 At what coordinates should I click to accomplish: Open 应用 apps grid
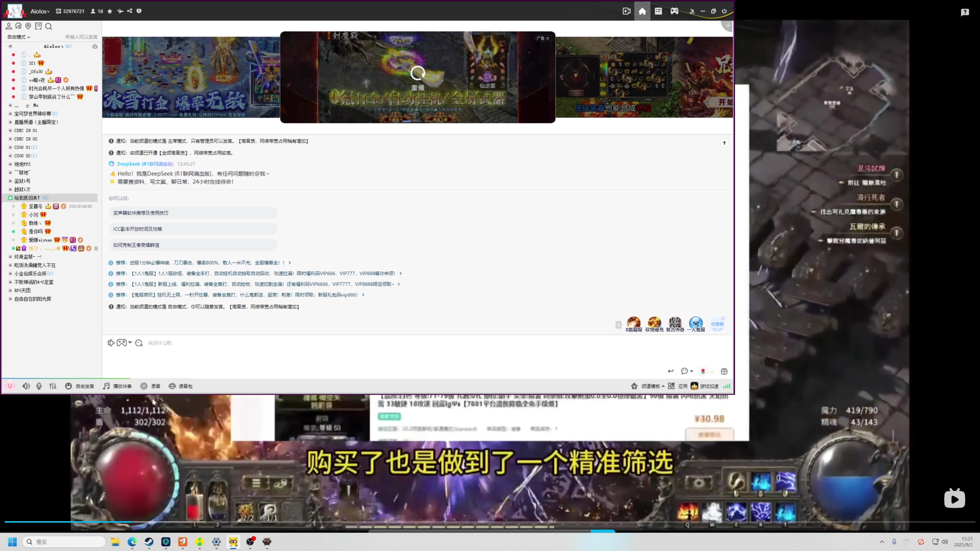click(678, 386)
